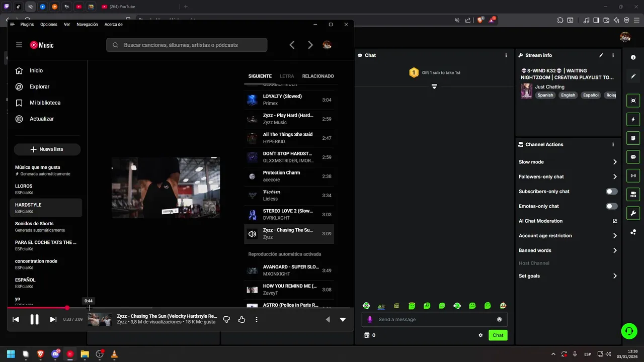Play Protection Charm by acecore

click(289, 176)
